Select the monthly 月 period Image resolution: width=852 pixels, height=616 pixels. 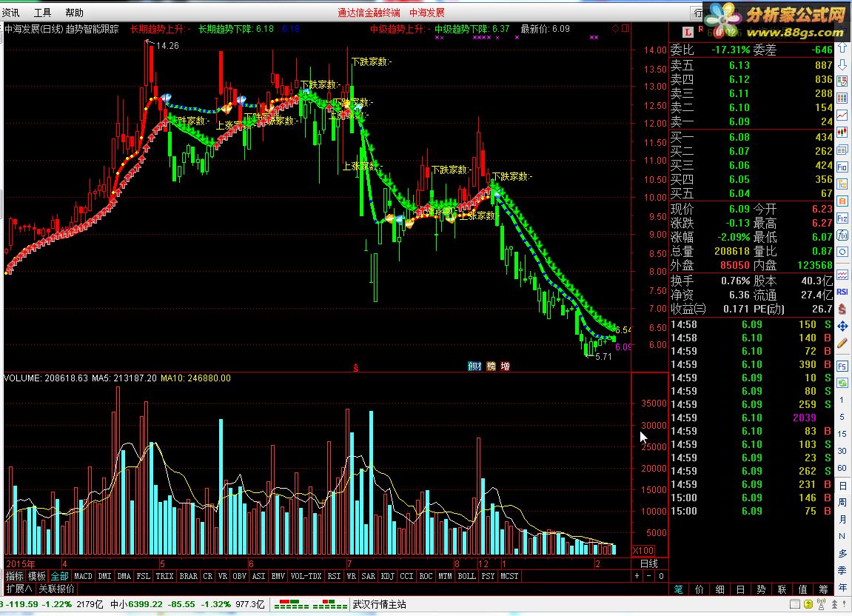tap(842, 519)
